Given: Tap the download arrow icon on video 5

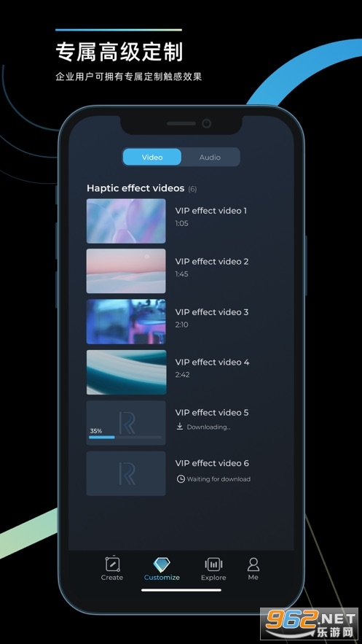Looking at the screenshot, I should coord(180,427).
